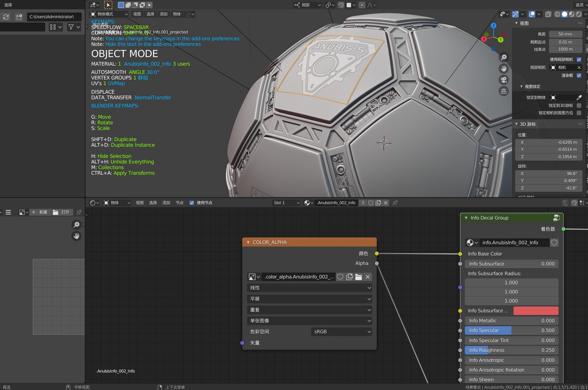Screen dimensions: 588x390
Task: Click eyedropper for lock to object field
Action: (x=579, y=97)
